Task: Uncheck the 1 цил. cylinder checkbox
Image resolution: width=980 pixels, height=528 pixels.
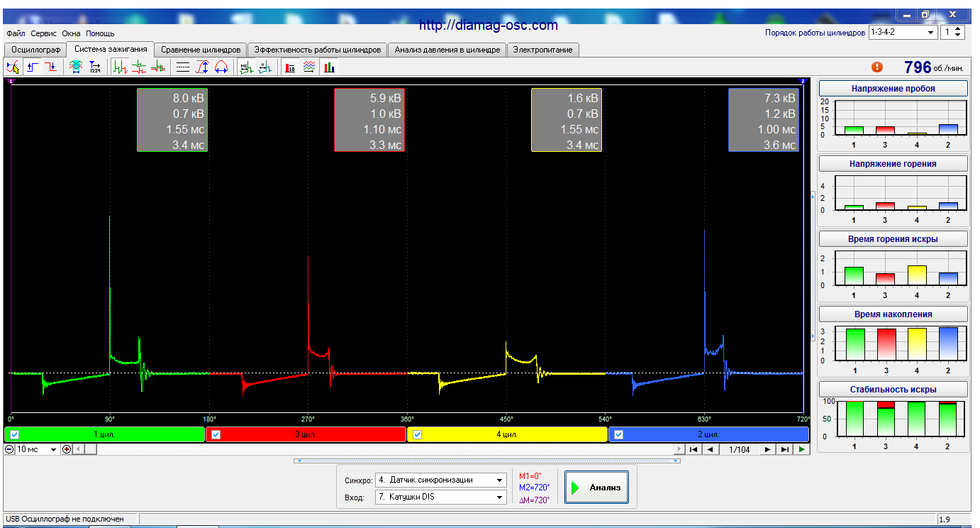Action: tap(16, 435)
